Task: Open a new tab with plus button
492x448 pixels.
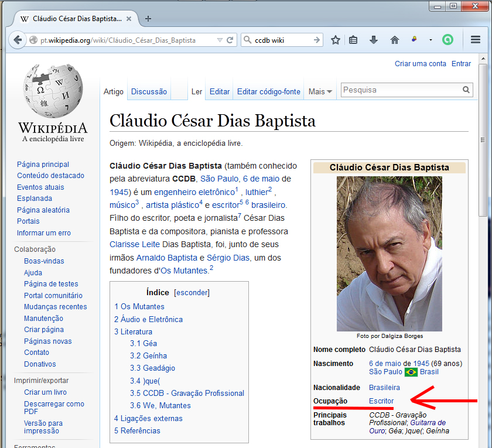Action: point(148,19)
